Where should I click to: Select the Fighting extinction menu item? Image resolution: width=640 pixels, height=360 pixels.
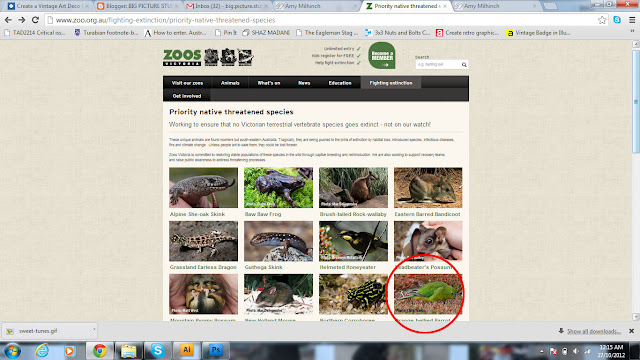coord(391,83)
